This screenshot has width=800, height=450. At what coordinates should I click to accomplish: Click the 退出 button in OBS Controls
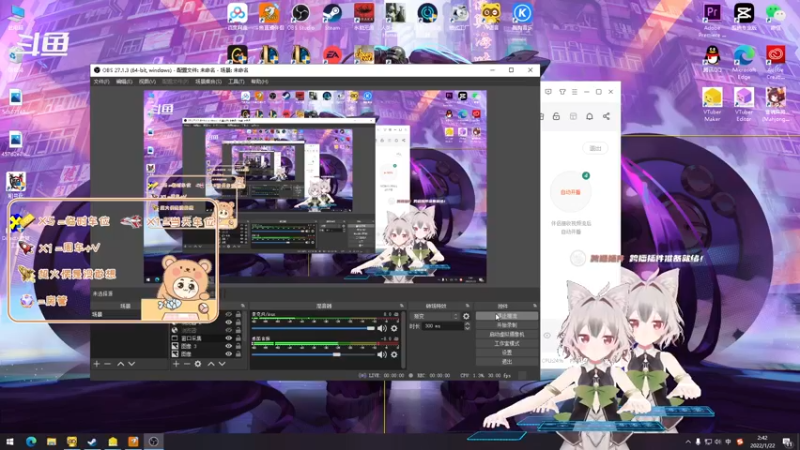(507, 362)
